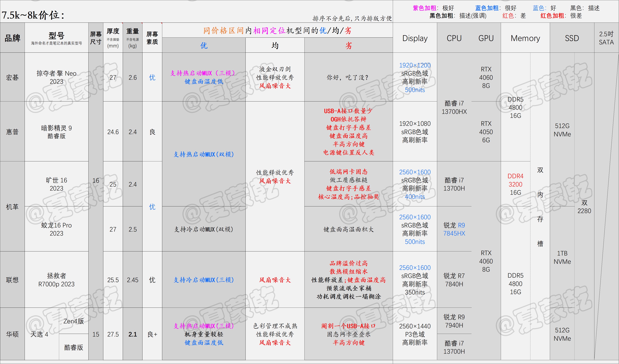Select the red text '品牌溢价过高'

tap(349, 263)
